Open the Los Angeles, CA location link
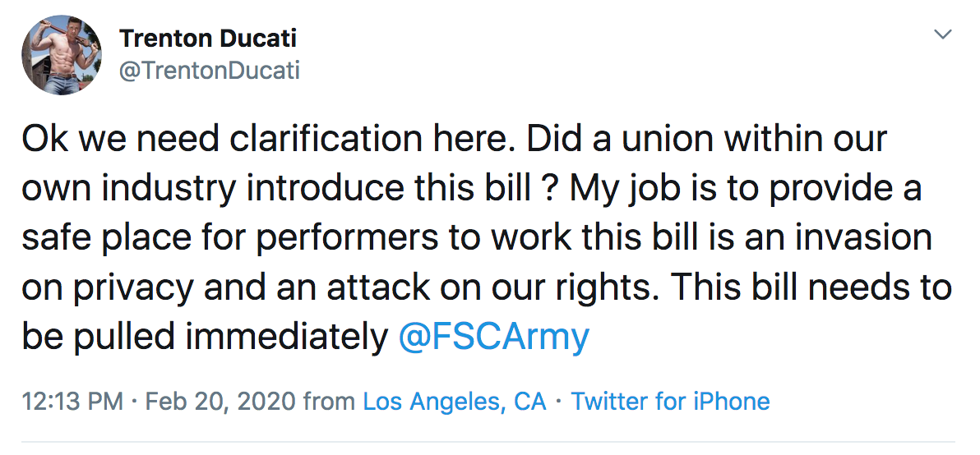 click(455, 402)
